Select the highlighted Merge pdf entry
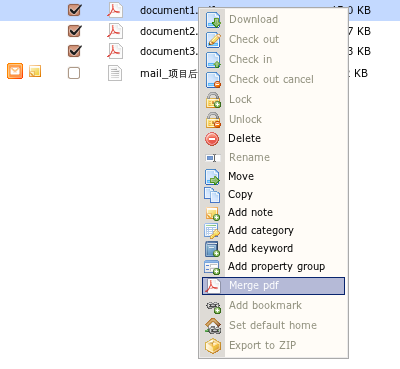The width and height of the screenshot is (400, 369). pos(273,286)
